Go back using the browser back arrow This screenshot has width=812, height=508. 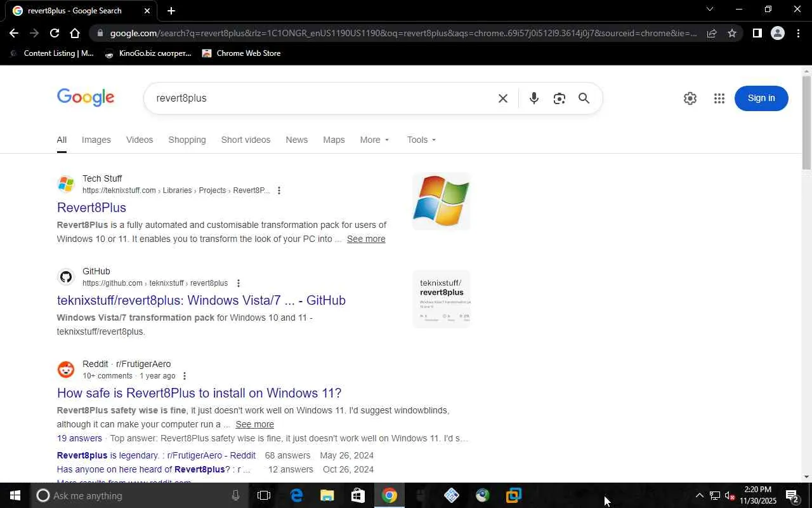point(14,33)
